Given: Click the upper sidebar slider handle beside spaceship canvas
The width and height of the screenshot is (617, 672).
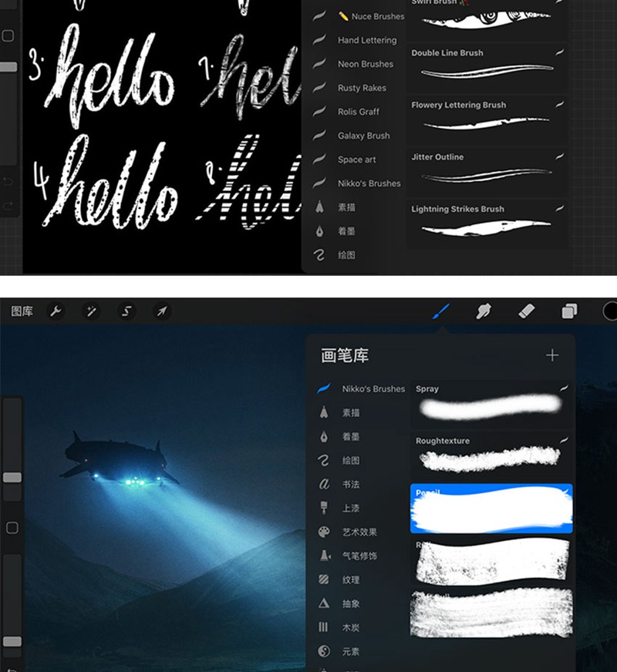Looking at the screenshot, I should [x=12, y=478].
